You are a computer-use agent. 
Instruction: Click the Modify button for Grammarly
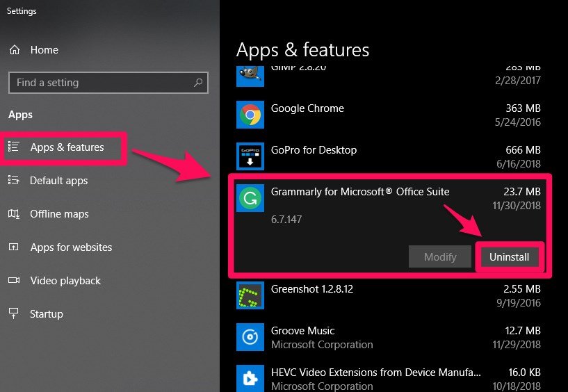[440, 257]
